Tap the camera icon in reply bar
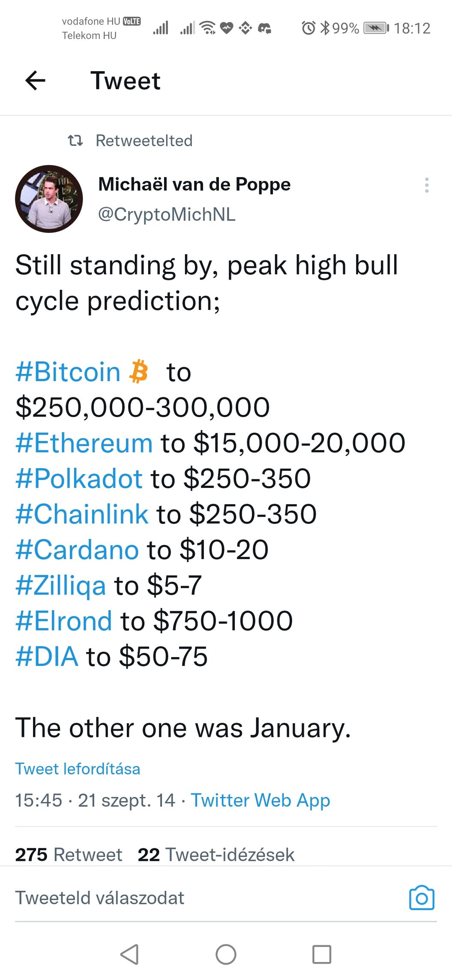 (422, 898)
